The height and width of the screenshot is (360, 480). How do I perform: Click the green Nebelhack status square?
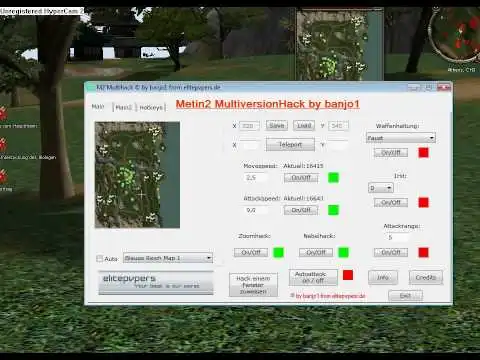click(x=343, y=252)
